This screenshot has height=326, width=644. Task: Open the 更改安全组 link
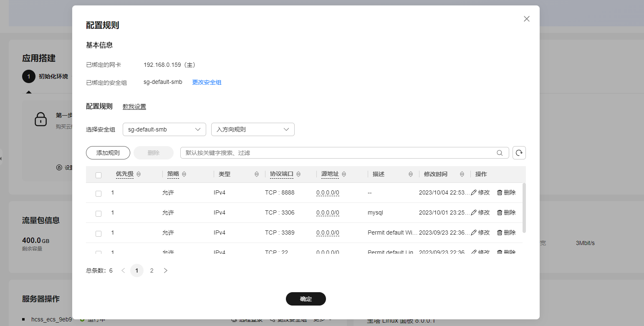[x=206, y=82]
